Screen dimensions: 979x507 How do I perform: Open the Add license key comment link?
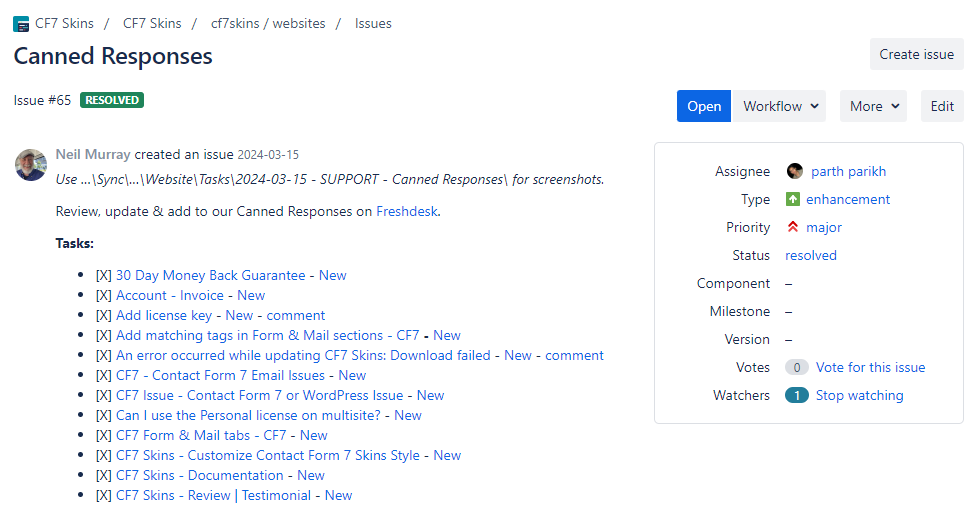tap(295, 315)
